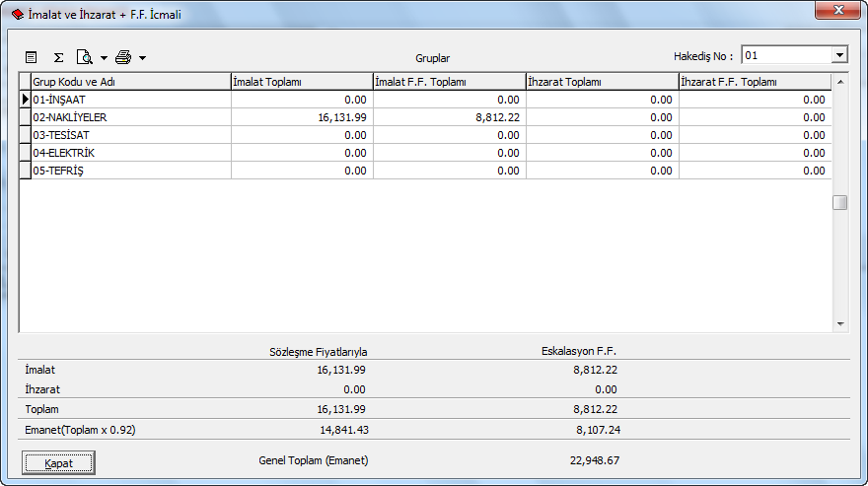Open print preview with magnifier icon
Screen dimensions: 868x486
click(85, 58)
